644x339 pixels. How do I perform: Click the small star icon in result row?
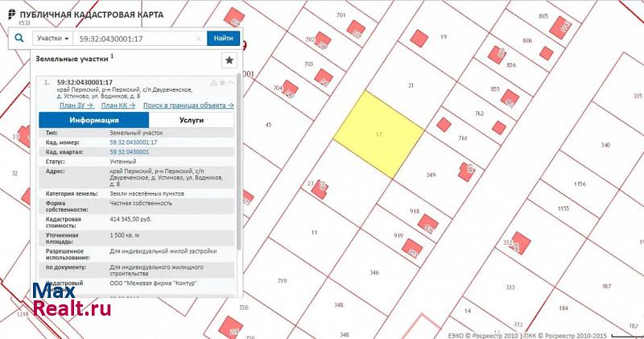[x=223, y=83]
